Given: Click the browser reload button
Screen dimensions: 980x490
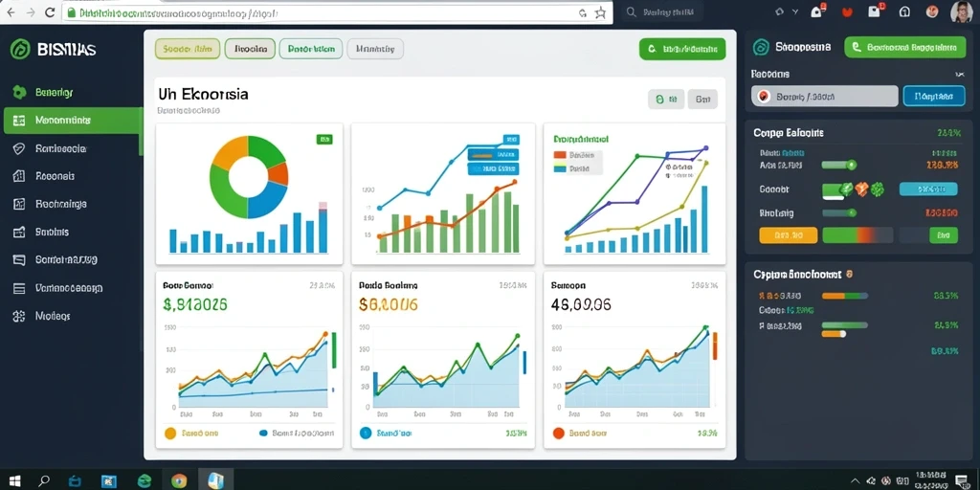Looking at the screenshot, I should point(50,12).
